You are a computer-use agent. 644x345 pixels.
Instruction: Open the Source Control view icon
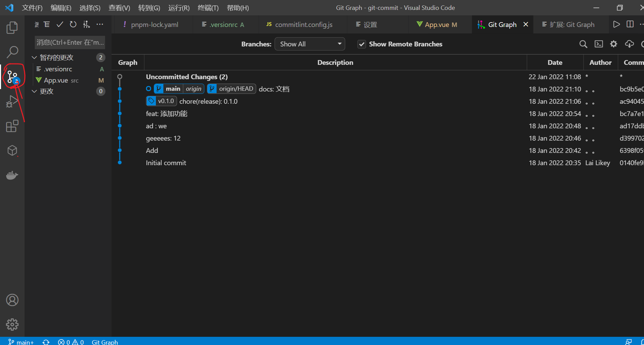tap(12, 77)
